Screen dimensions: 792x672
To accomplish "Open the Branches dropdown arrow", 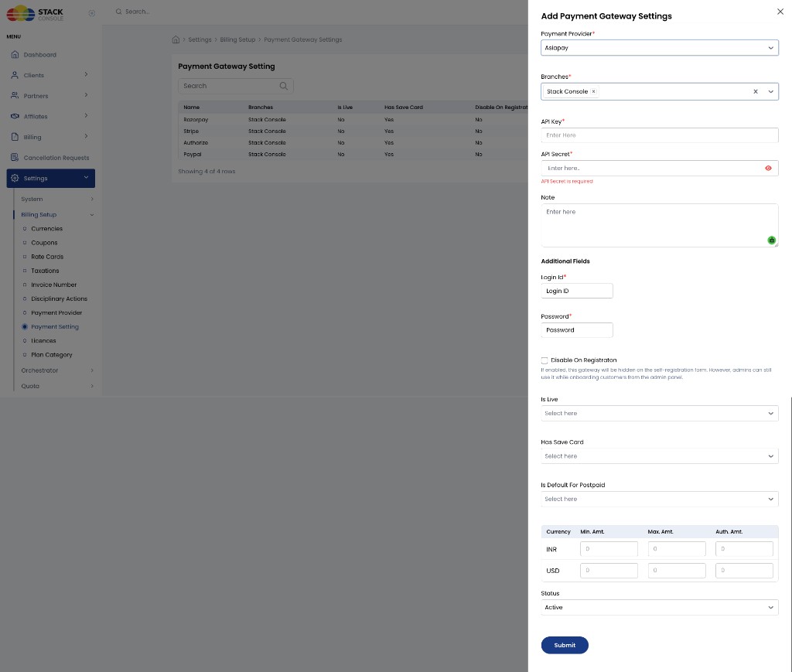I will 771,91.
